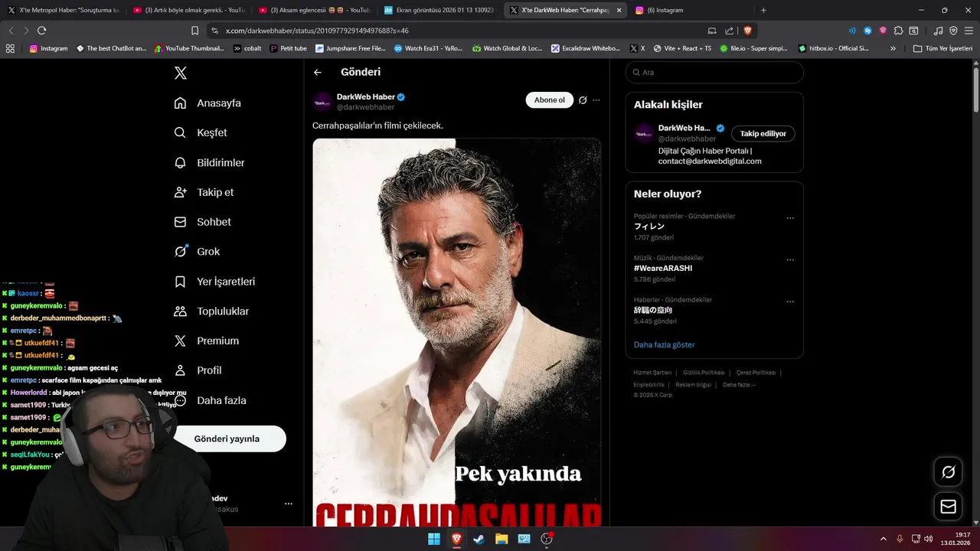The height and width of the screenshot is (551, 980).
Task: Open Sohbet messages page
Action: coord(202,222)
